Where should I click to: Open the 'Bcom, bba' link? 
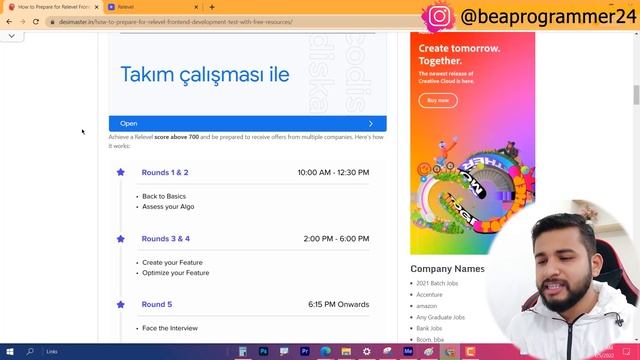coord(430,340)
